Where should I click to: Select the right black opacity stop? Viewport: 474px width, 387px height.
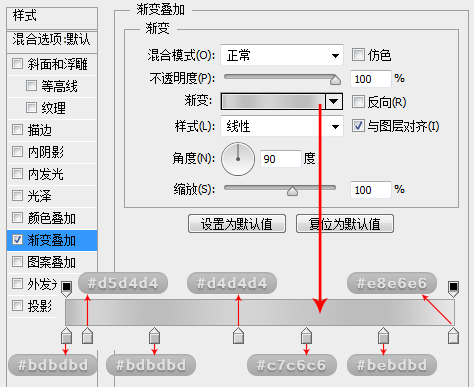(x=453, y=289)
